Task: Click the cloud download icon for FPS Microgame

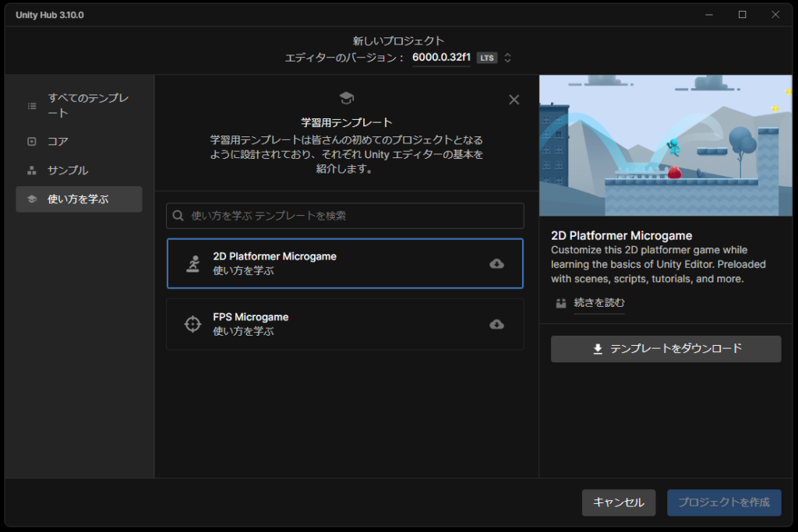Action: click(x=496, y=324)
